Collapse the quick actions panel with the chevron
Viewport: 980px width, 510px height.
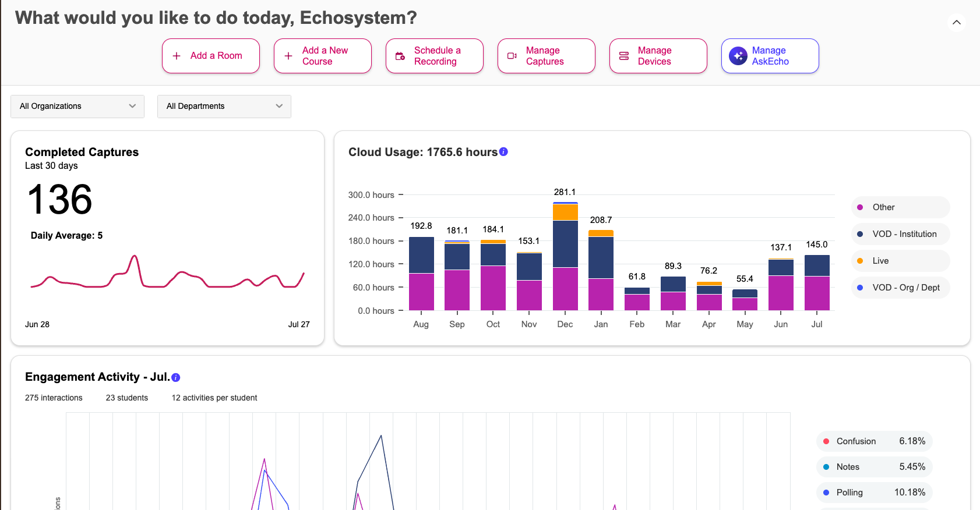[957, 23]
